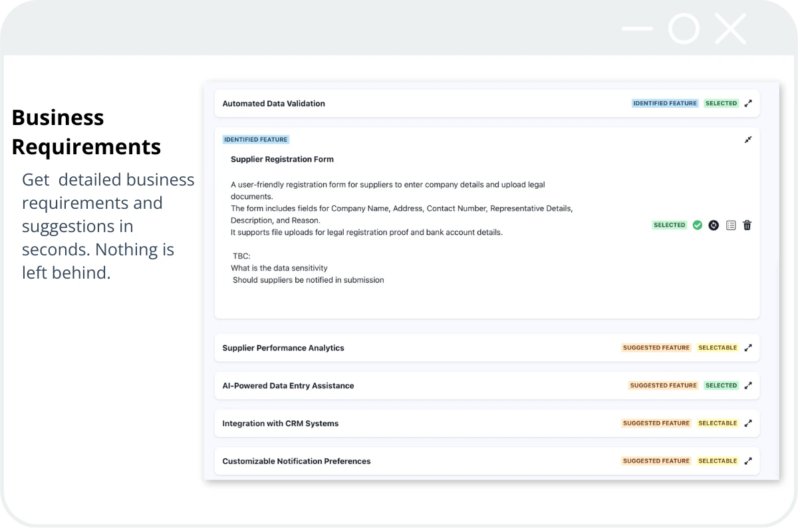The width and height of the screenshot is (798, 532).
Task: Click the SELECTABLE badge on Customizable Notification Preferences
Action: 718,461
